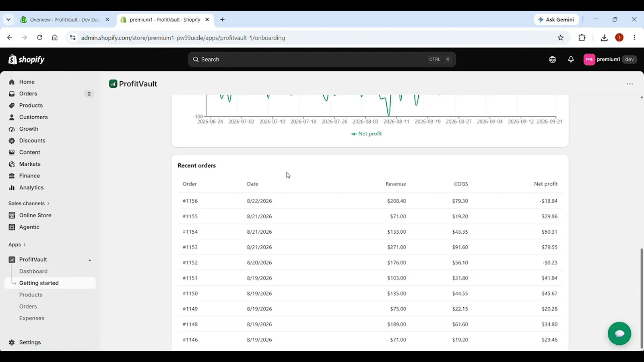Expand Sales channels section
The image size is (644, 362).
(29, 203)
